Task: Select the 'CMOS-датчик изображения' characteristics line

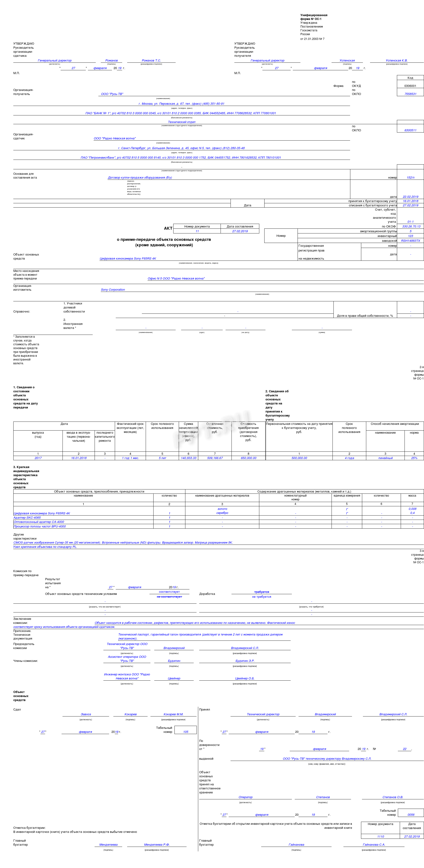Action: 123,542
